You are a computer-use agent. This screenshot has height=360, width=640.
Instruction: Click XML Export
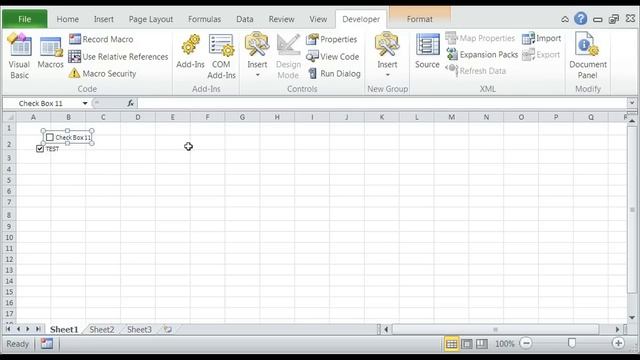[x=541, y=54]
